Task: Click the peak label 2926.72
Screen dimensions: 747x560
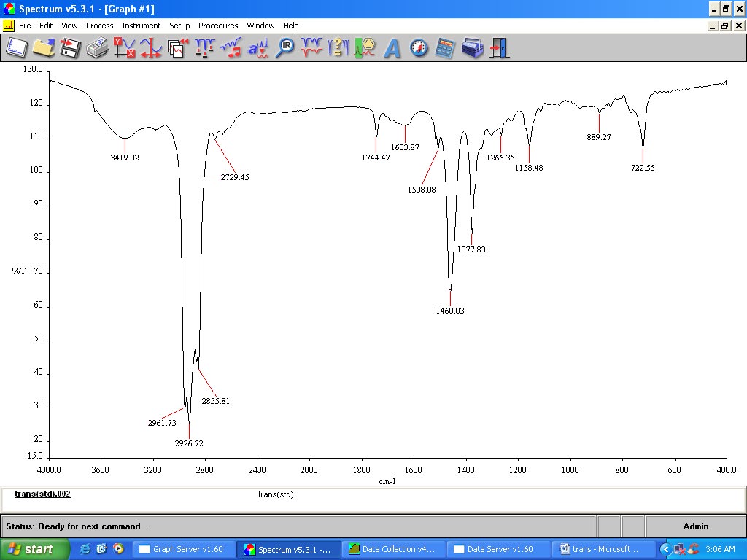Action: click(x=189, y=444)
